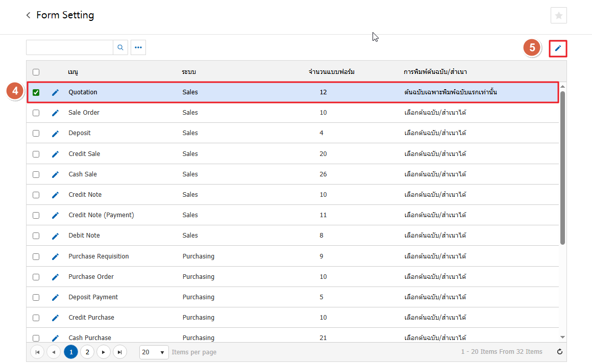The width and height of the screenshot is (592, 364).
Task: Click the search magnifier icon
Action: tap(120, 47)
